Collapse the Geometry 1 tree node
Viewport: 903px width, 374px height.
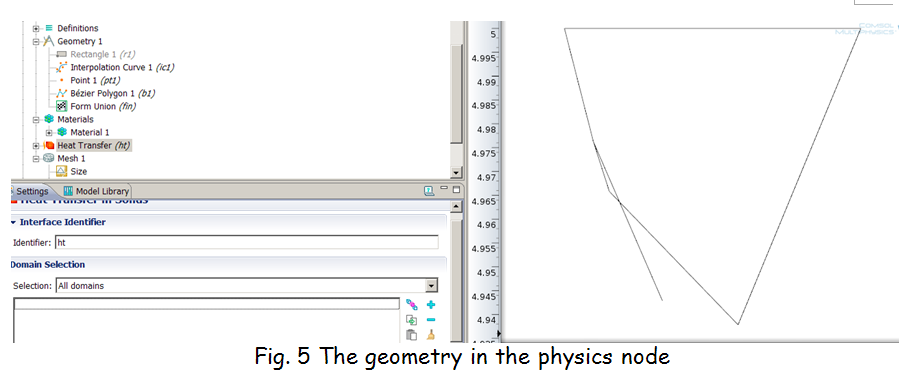pos(36,41)
